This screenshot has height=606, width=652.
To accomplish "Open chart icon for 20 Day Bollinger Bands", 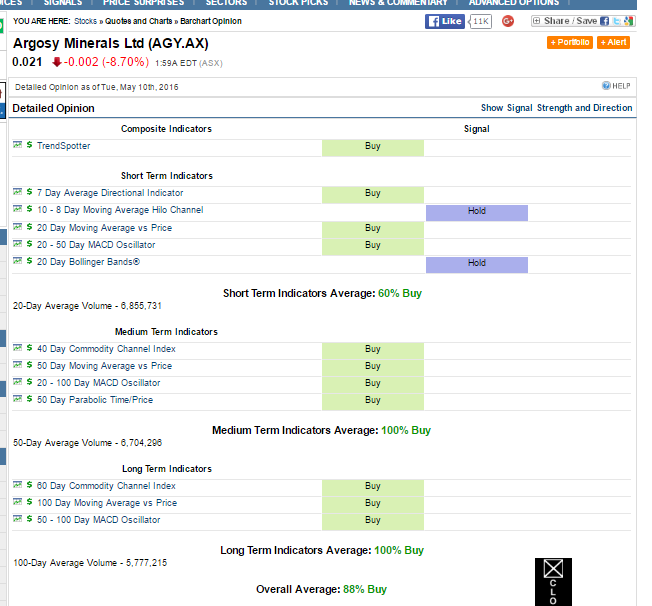I will point(17,261).
